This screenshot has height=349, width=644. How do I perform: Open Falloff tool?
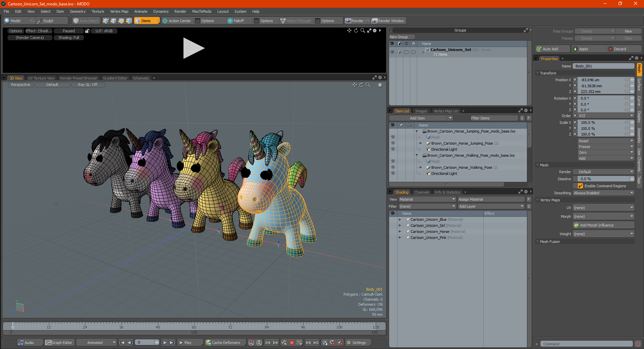[236, 21]
